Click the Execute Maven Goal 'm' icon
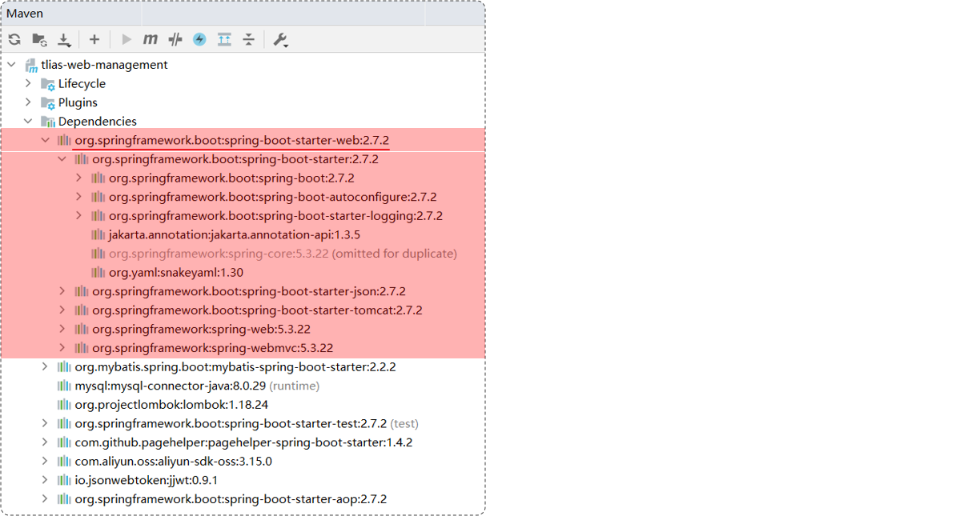Screen dimensions: 980x516 tap(151, 39)
